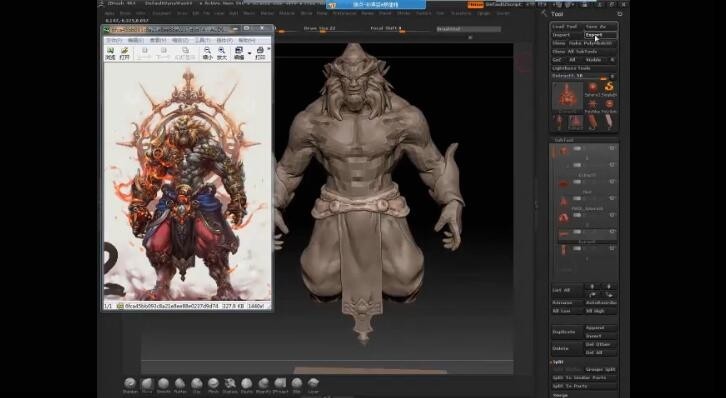The width and height of the screenshot is (726, 398).
Task: Select the Smooth brush in the bottom shelf
Action: click(163, 384)
